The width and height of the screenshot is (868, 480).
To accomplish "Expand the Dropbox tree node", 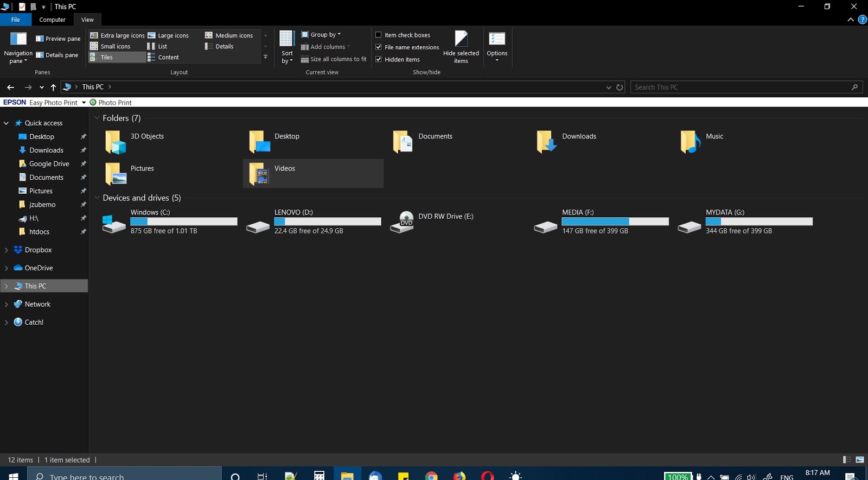I will click(x=6, y=250).
